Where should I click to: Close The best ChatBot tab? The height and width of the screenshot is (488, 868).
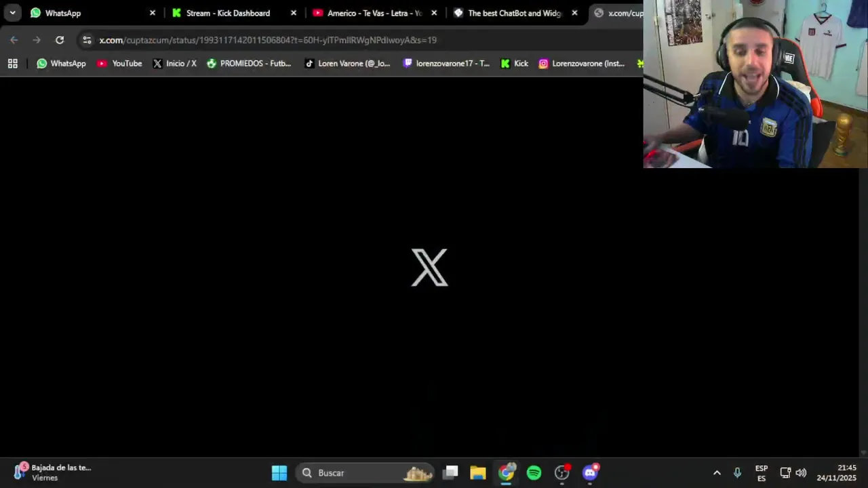575,13
